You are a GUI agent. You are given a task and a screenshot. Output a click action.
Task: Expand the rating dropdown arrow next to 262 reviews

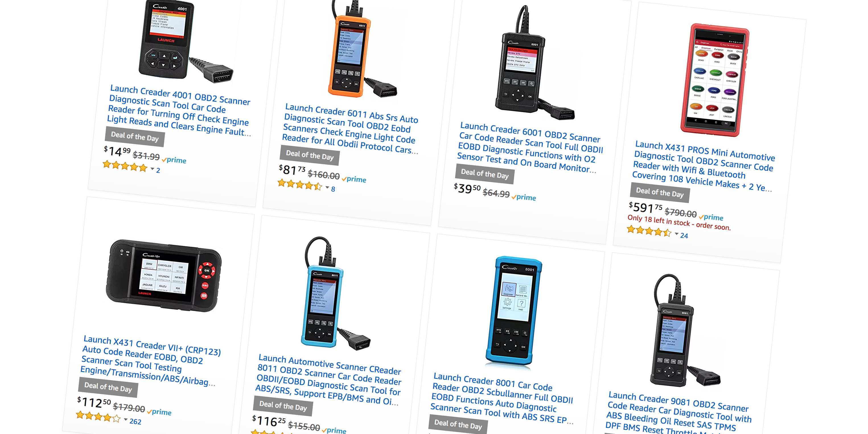126,419
